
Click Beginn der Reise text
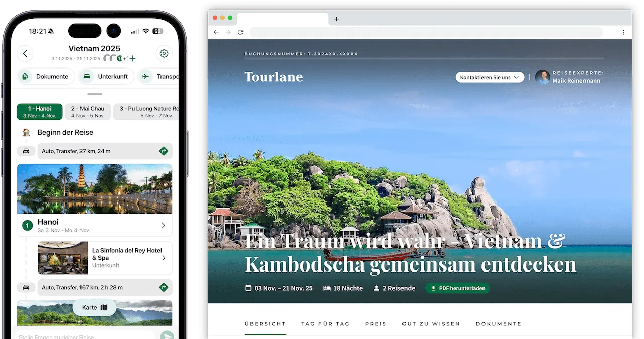[65, 132]
